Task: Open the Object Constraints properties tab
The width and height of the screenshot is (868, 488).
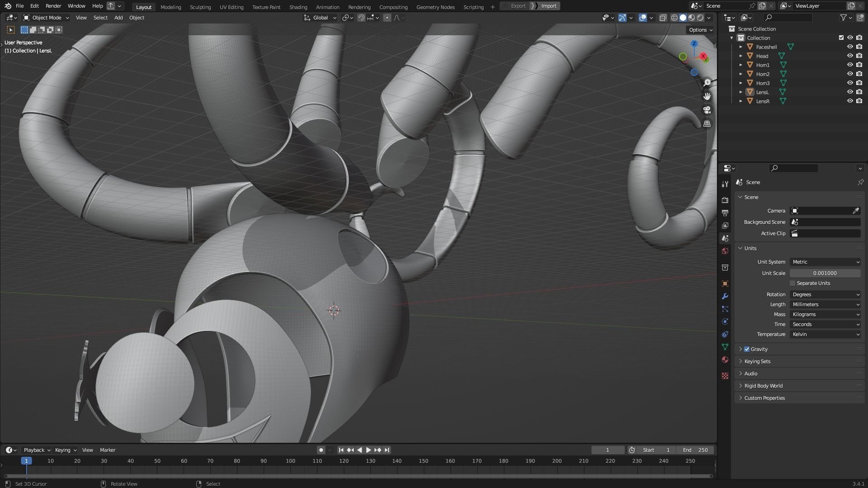Action: tap(725, 334)
